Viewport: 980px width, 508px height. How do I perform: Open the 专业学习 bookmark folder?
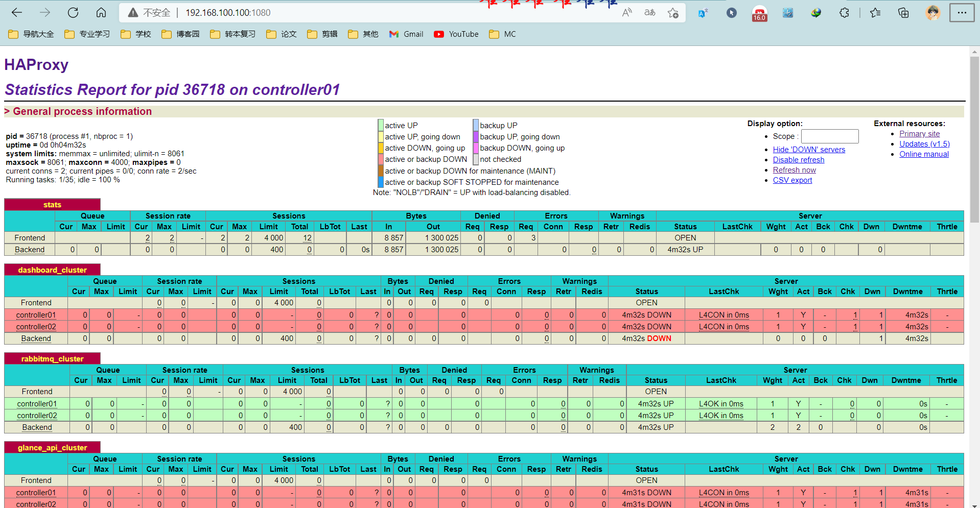pos(87,34)
